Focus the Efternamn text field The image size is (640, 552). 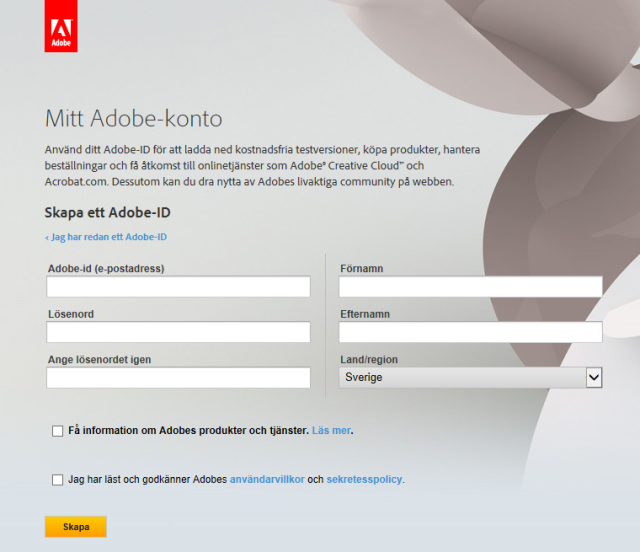pos(470,332)
